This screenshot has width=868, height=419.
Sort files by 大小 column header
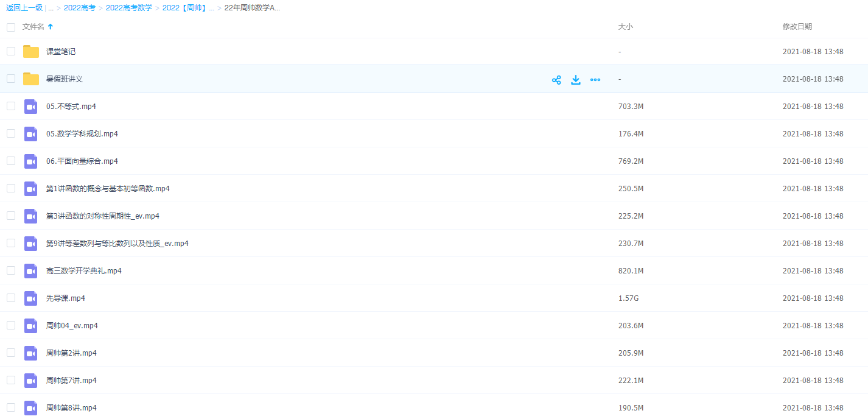click(625, 27)
